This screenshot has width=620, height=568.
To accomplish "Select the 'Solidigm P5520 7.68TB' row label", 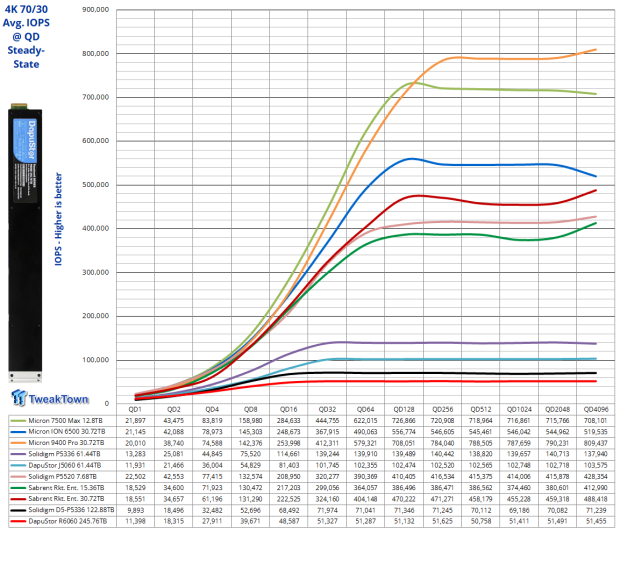I will coord(62,476).
